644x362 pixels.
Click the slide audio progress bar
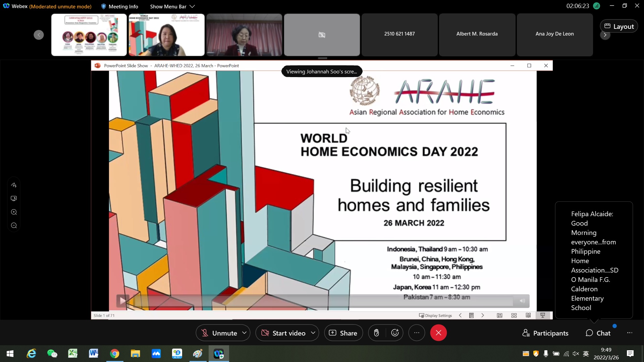(x=322, y=301)
